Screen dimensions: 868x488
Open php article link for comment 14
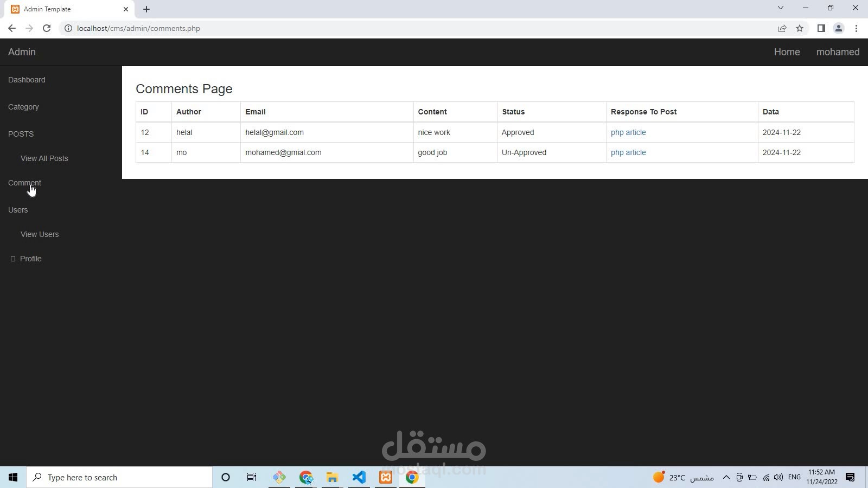coord(628,152)
